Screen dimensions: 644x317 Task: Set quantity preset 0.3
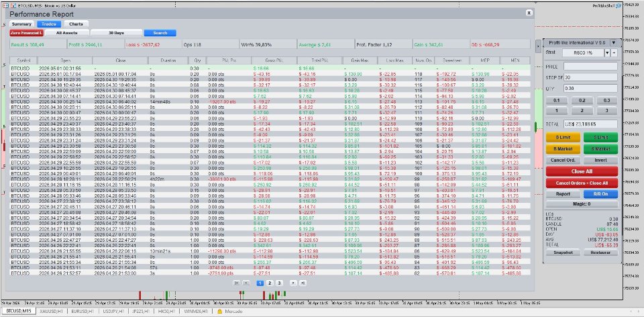[607, 100]
